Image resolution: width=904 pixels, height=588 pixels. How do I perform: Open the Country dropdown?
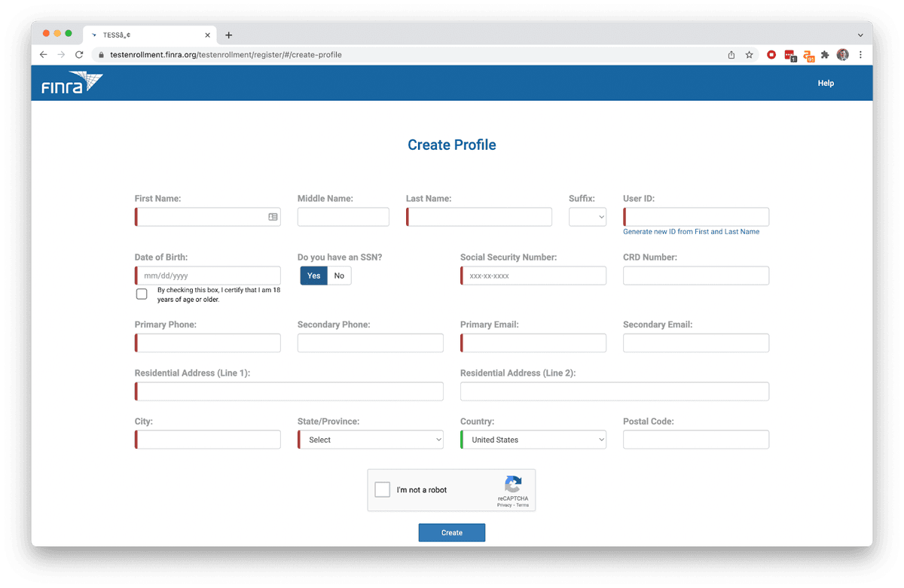(x=533, y=440)
